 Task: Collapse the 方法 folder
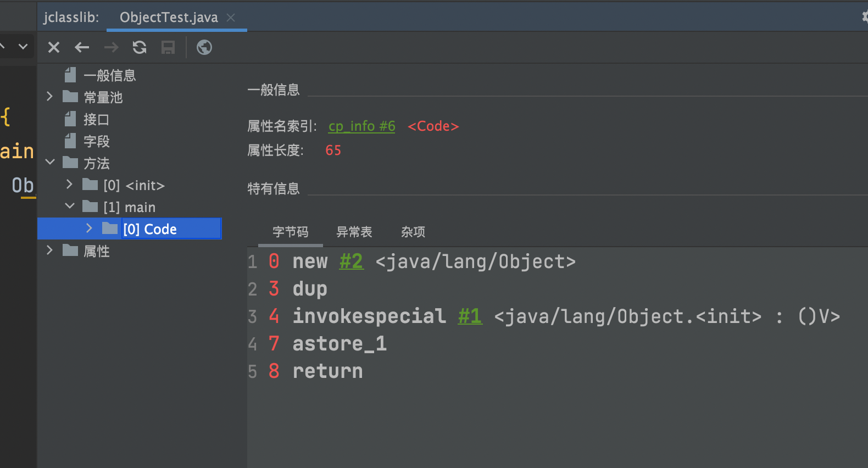50,163
